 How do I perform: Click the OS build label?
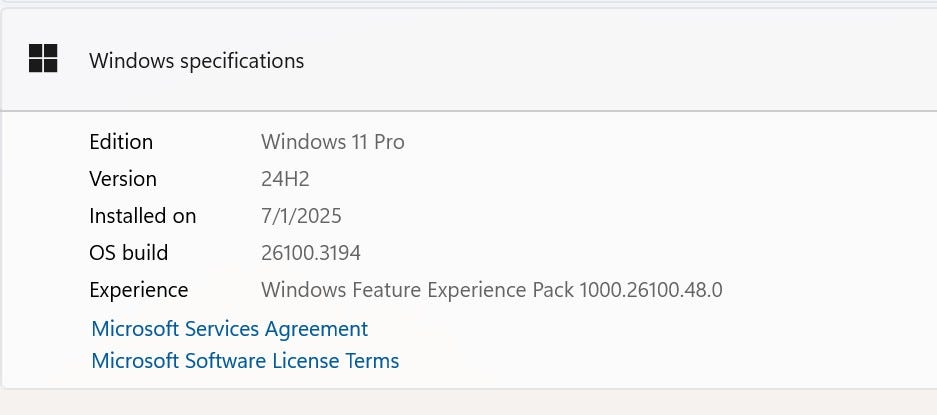point(128,253)
